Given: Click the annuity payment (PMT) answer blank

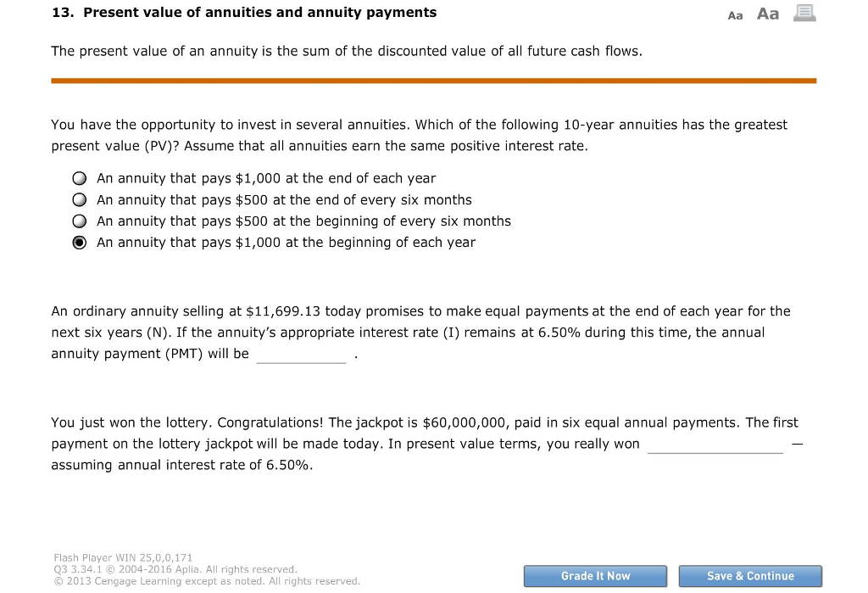Looking at the screenshot, I should pos(302,354).
